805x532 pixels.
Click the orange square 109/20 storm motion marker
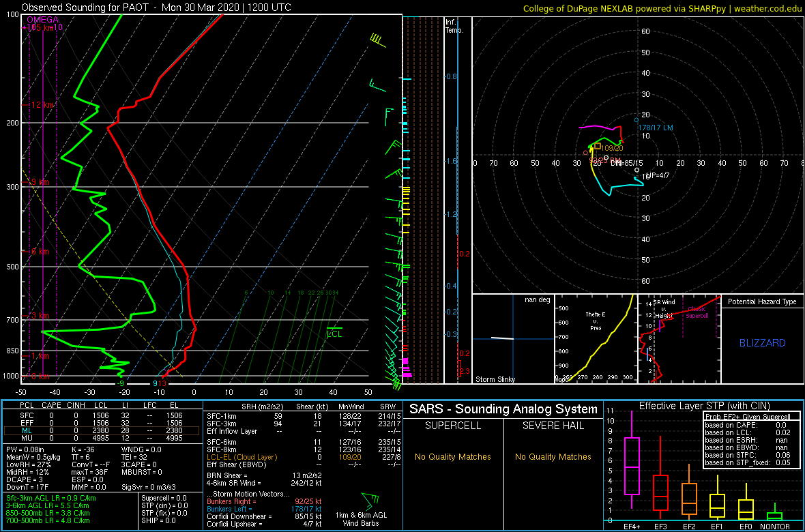pos(598,146)
